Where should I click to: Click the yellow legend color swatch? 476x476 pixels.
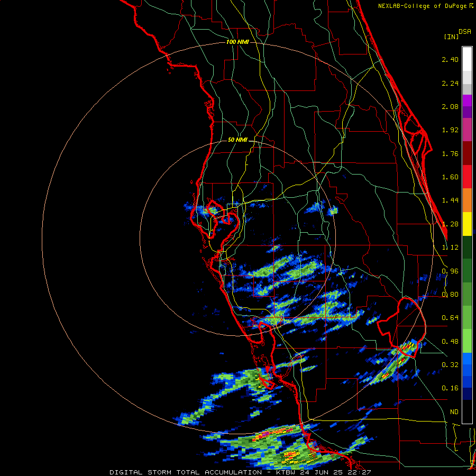point(467,224)
